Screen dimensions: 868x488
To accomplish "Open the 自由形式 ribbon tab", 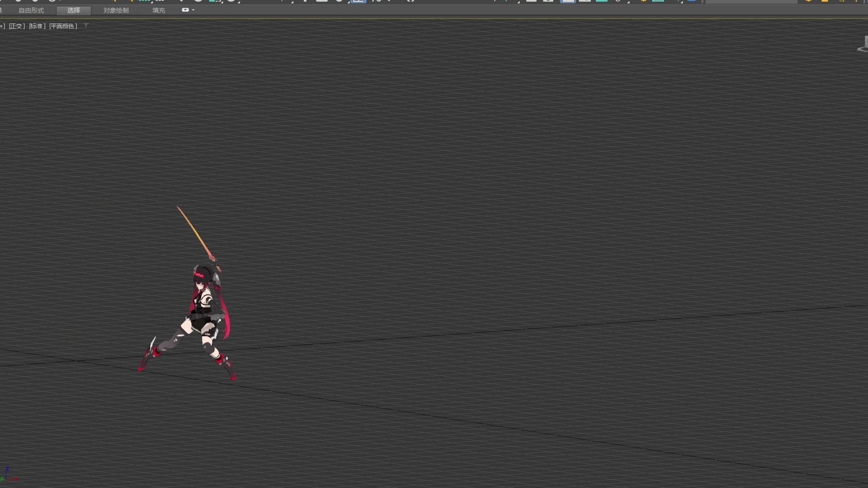I will (31, 11).
